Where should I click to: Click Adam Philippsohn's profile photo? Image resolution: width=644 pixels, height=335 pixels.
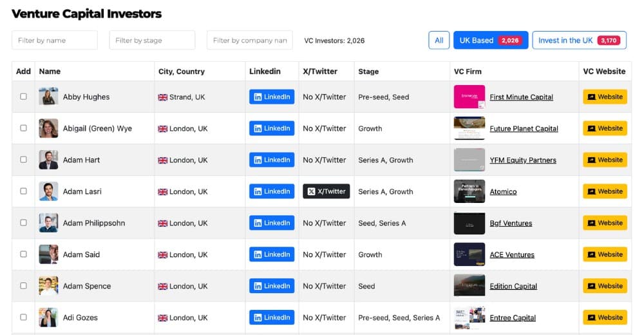[48, 223]
